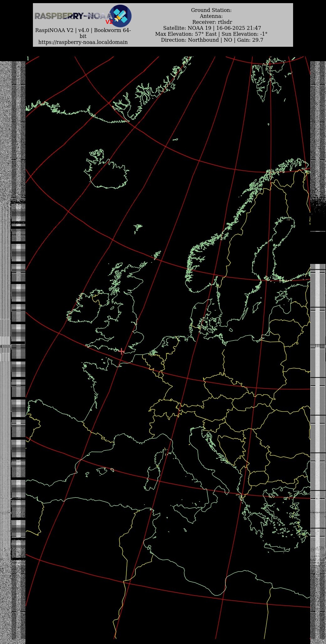
Task: Click the 'Receiver: rtlsdr' text
Action: [212, 22]
